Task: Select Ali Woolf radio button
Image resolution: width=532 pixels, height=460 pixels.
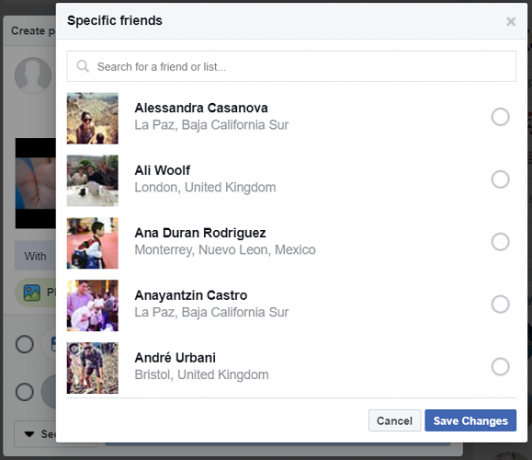Action: coord(500,179)
